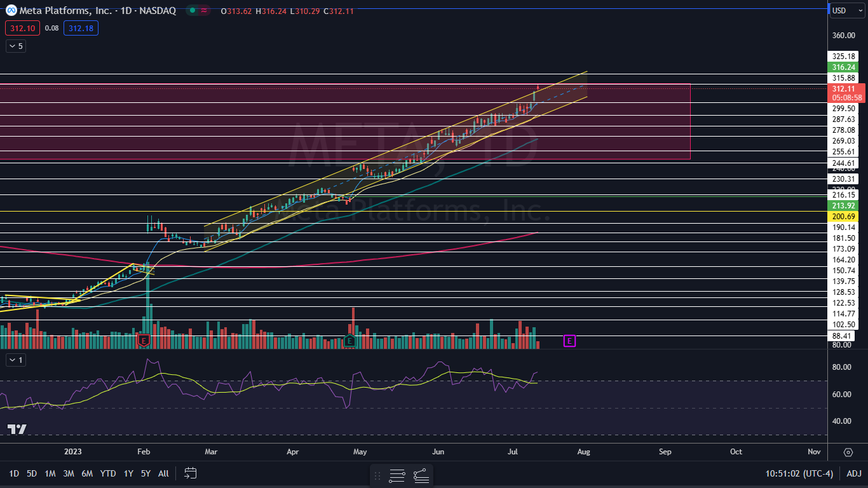868x488 pixels.
Task: Click the Sep label on time axis
Action: 665,452
